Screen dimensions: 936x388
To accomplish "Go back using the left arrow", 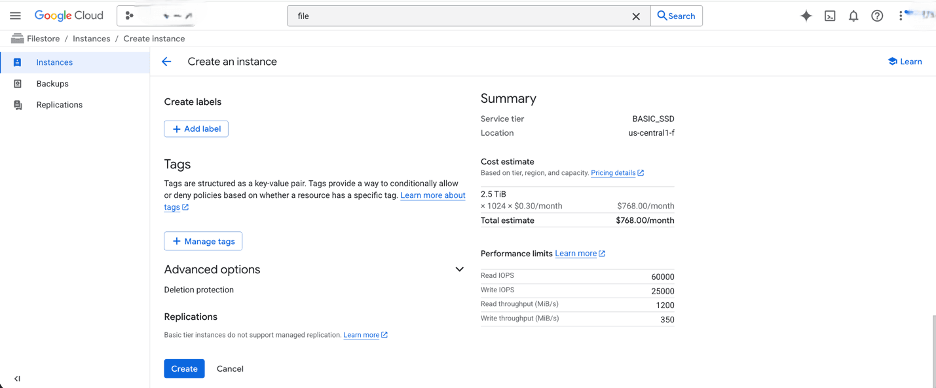I will (167, 61).
